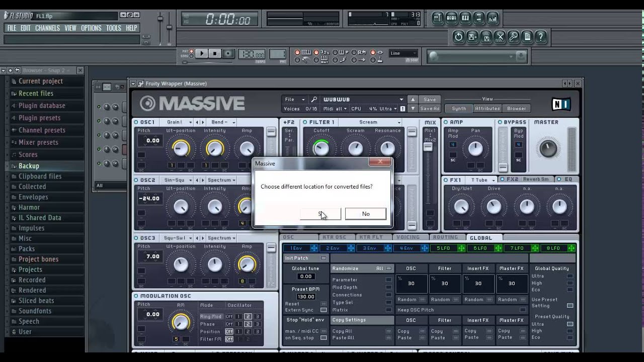Image resolution: width=644 pixels, height=362 pixels.
Task: Show the browser panel icon
Action: 479,19
